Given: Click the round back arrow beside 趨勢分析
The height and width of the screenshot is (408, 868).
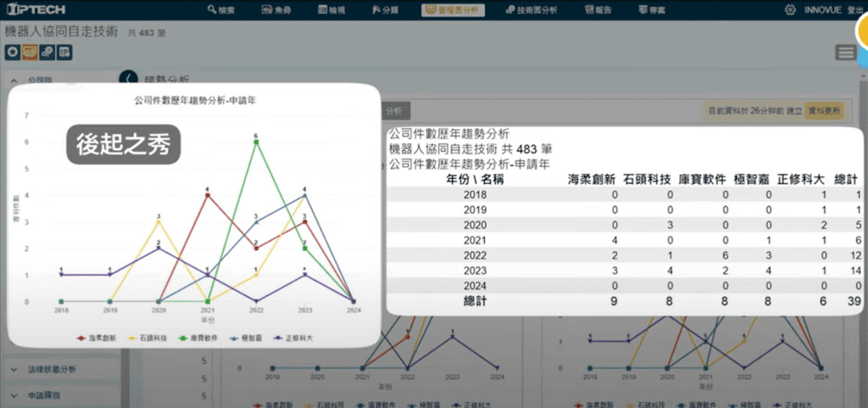Looking at the screenshot, I should [x=129, y=78].
